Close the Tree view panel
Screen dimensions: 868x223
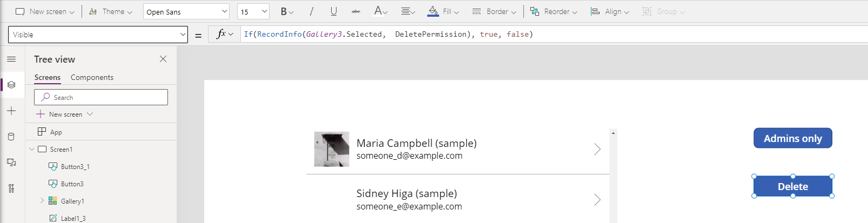point(163,59)
